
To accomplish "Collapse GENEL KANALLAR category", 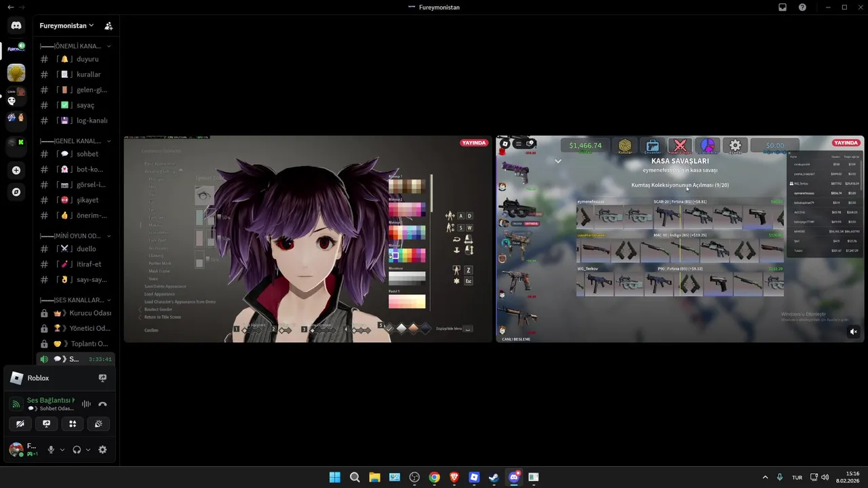I will click(75, 141).
